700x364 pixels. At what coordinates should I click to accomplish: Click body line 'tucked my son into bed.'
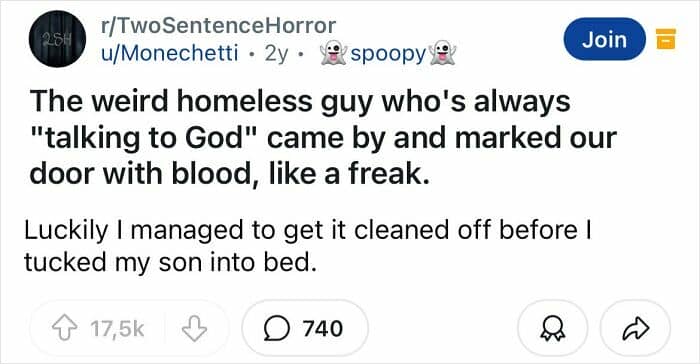tap(170, 263)
